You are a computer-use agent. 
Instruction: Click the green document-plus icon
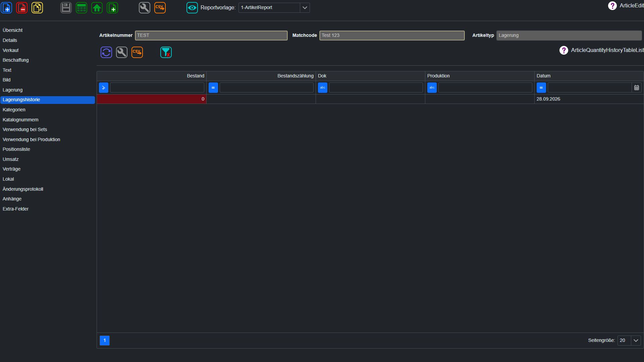click(112, 8)
